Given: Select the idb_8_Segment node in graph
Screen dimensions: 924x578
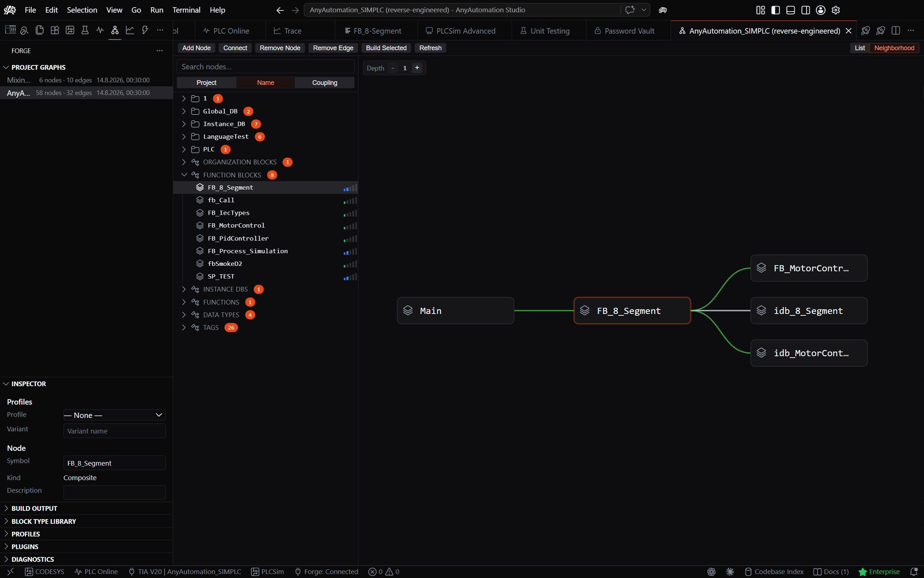Looking at the screenshot, I should point(809,310).
